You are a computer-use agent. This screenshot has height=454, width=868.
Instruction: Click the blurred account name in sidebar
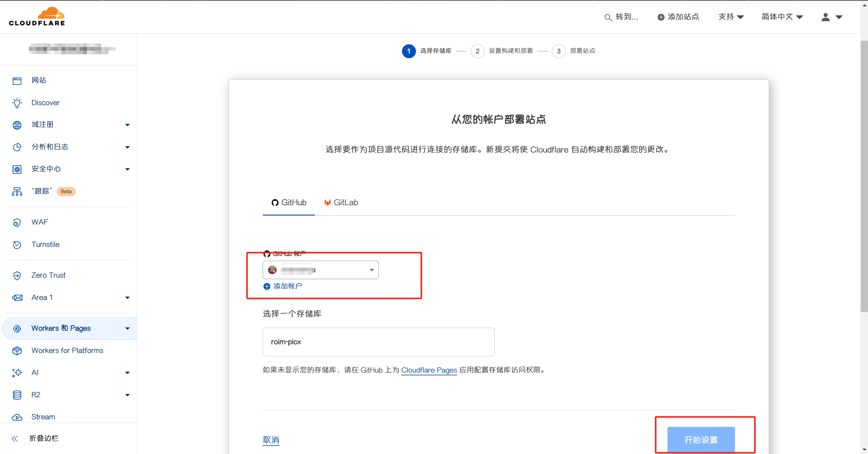pyautogui.click(x=72, y=49)
